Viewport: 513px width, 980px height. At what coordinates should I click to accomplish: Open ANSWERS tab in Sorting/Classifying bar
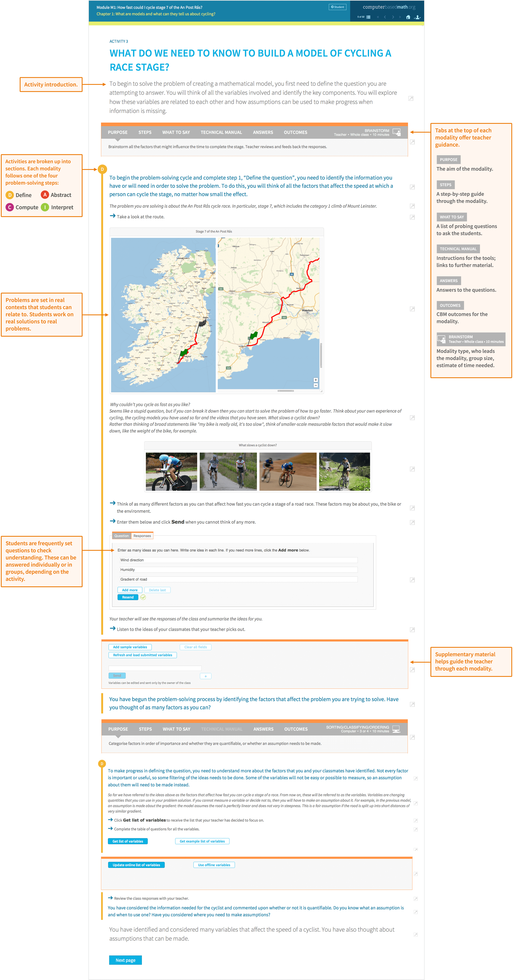click(x=263, y=729)
